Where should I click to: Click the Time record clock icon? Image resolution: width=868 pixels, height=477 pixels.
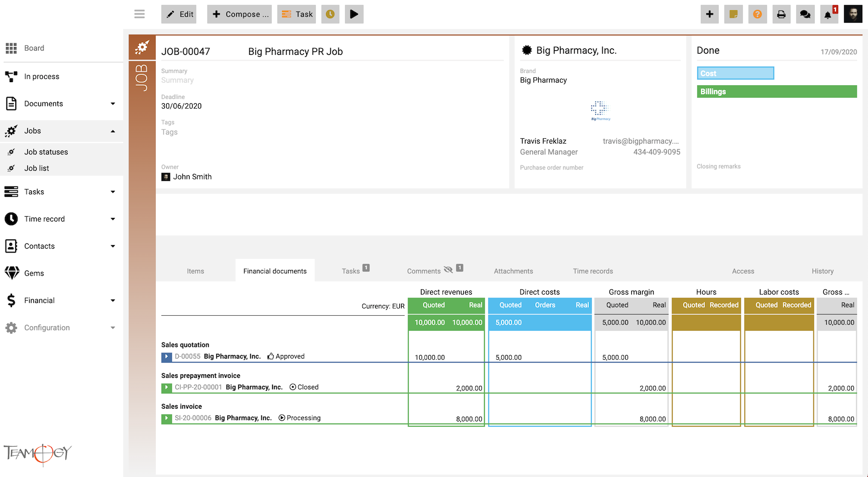tap(11, 219)
